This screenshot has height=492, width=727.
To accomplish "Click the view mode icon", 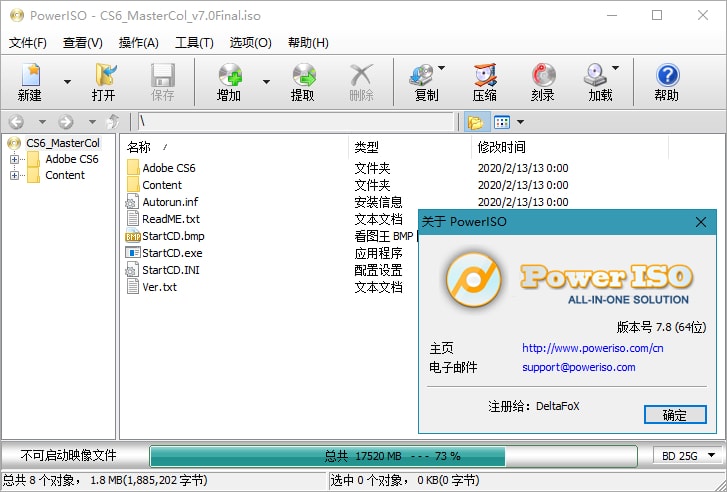I will (x=502, y=122).
